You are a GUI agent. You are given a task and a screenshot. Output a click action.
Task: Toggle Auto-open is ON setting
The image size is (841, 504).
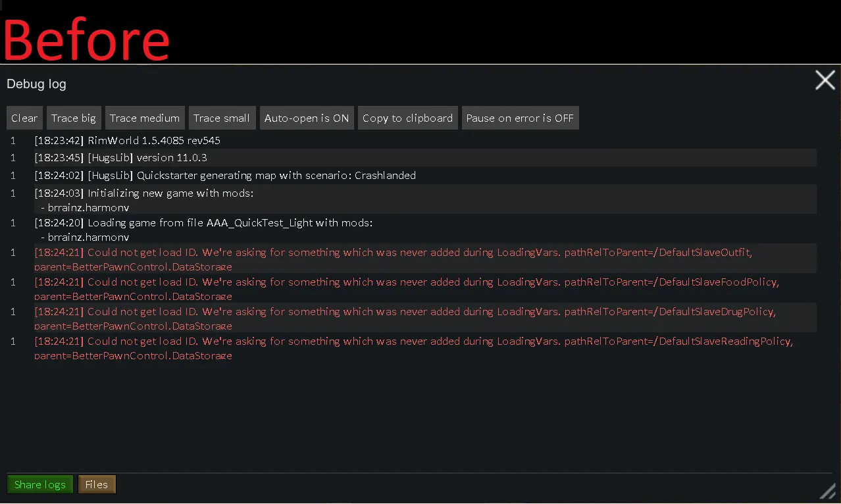pyautogui.click(x=307, y=118)
